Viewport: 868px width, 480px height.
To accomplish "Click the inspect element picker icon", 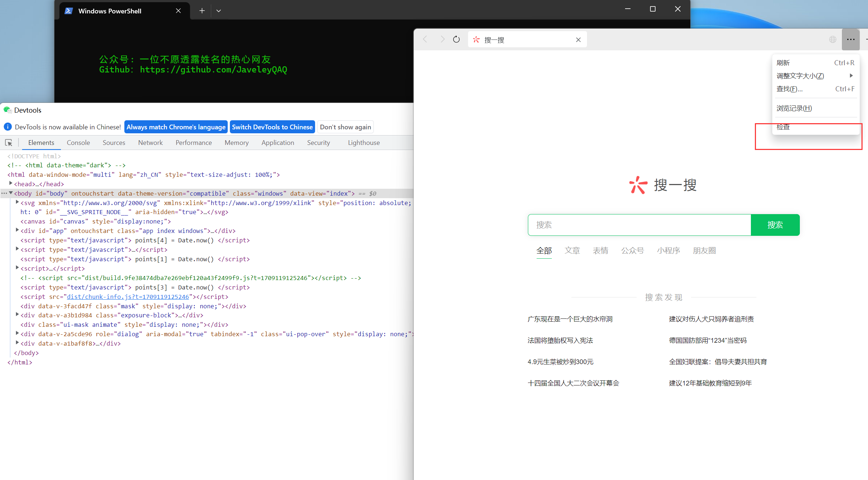I will coord(9,143).
